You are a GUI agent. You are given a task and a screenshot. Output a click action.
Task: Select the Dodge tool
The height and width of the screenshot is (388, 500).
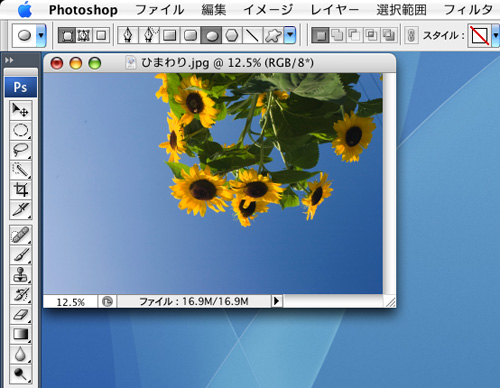[x=21, y=374]
